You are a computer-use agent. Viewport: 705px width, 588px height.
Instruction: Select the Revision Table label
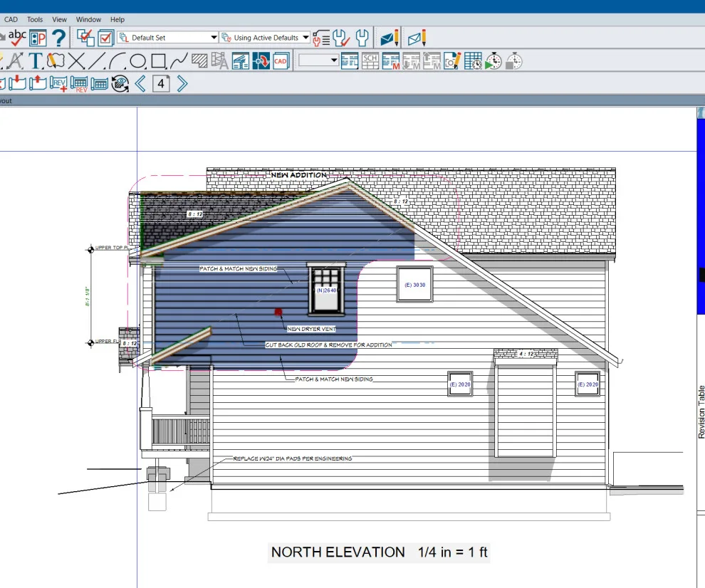coord(701,411)
